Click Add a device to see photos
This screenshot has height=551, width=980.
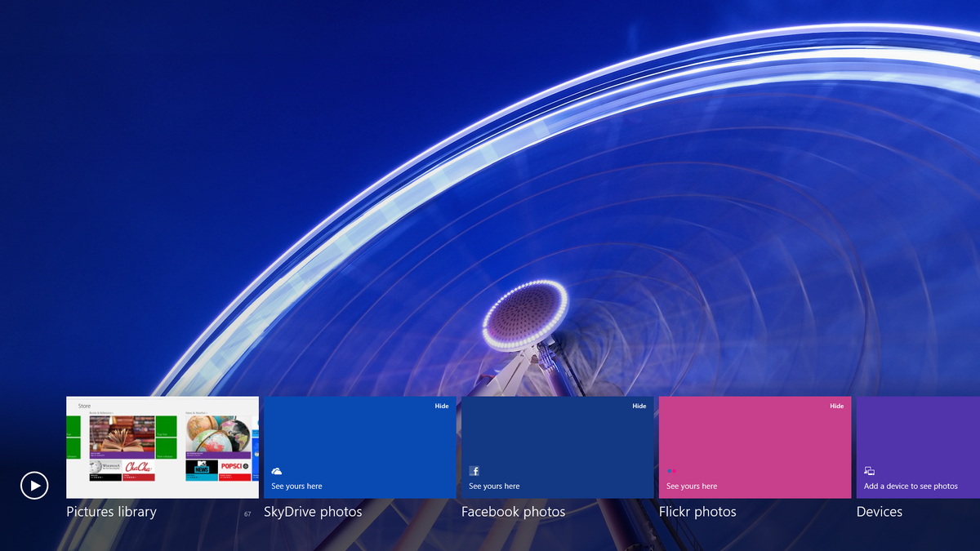[912, 486]
